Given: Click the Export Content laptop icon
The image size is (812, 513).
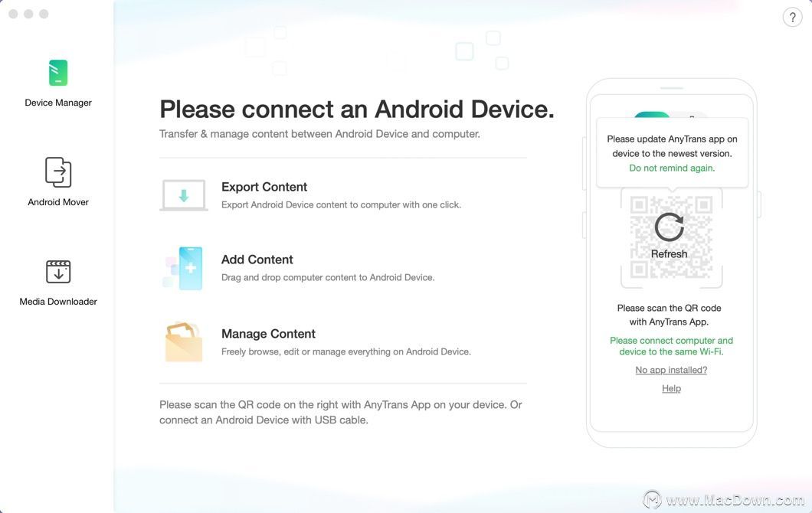Looking at the screenshot, I should click(x=184, y=195).
